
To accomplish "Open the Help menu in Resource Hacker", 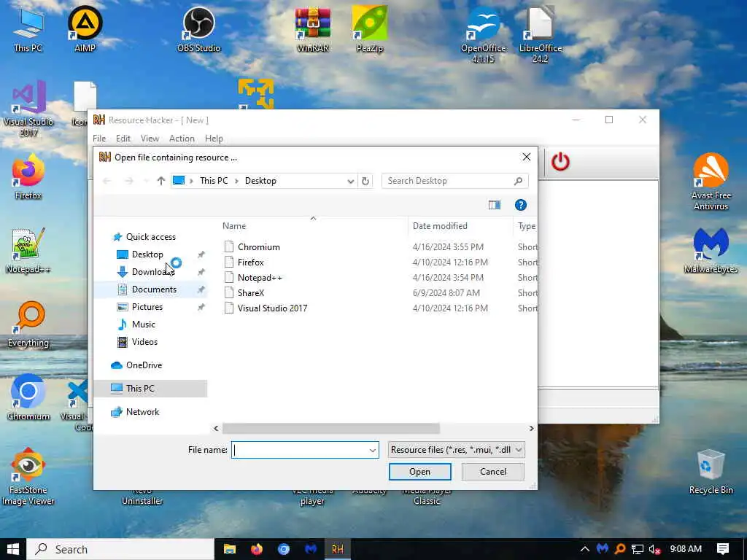I will [214, 139].
